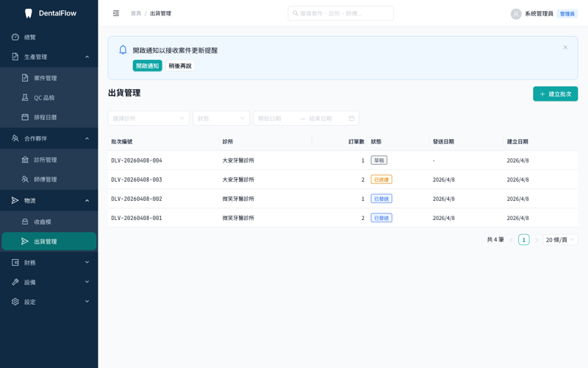Expand the 設定 menu section
Image resolution: width=588 pixels, height=368 pixels.
[x=87, y=301]
